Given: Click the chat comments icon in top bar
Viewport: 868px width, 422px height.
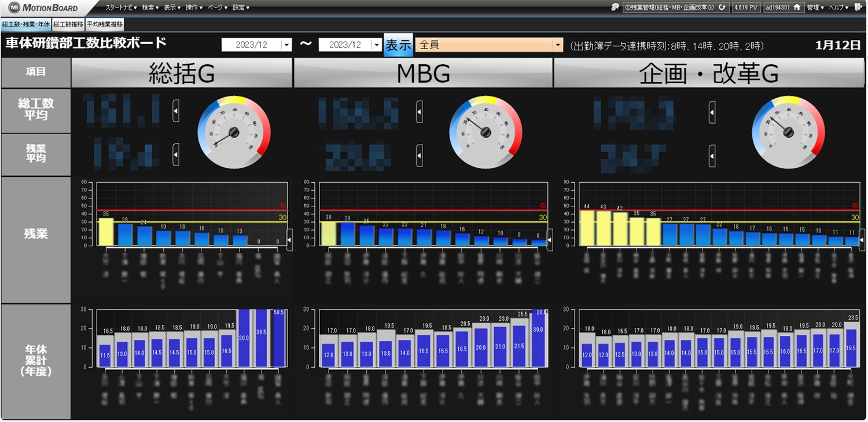Looking at the screenshot, I should [616, 8].
